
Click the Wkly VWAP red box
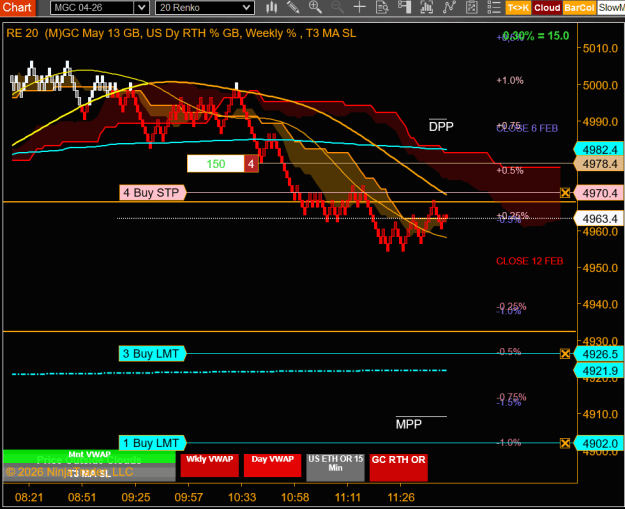[209, 465]
